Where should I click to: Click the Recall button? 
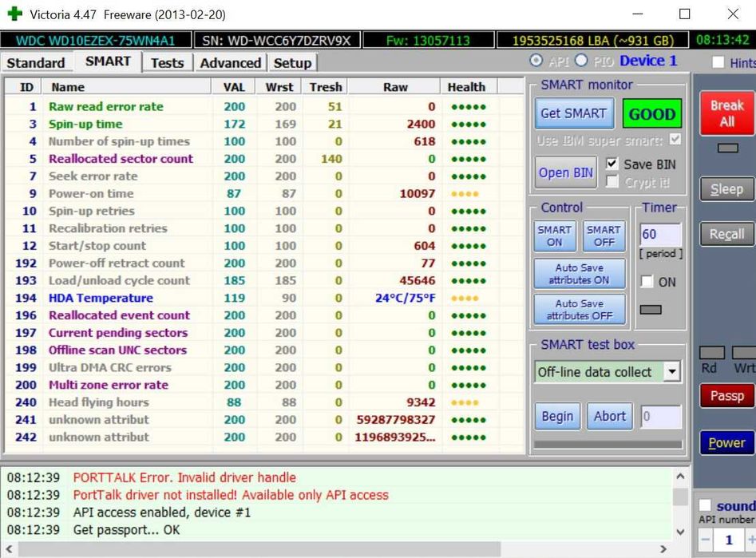[726, 234]
